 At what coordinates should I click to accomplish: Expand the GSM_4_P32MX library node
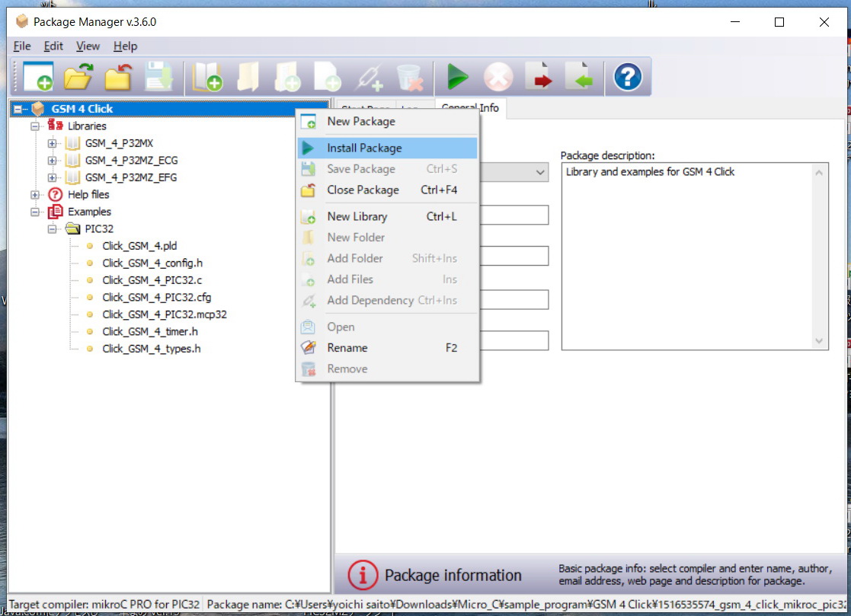click(x=52, y=143)
